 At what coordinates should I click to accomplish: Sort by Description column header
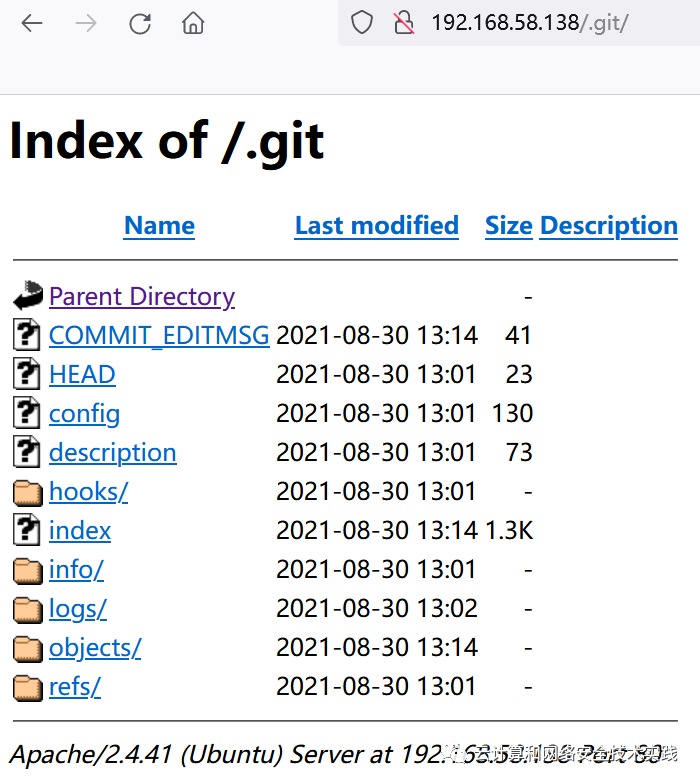608,226
